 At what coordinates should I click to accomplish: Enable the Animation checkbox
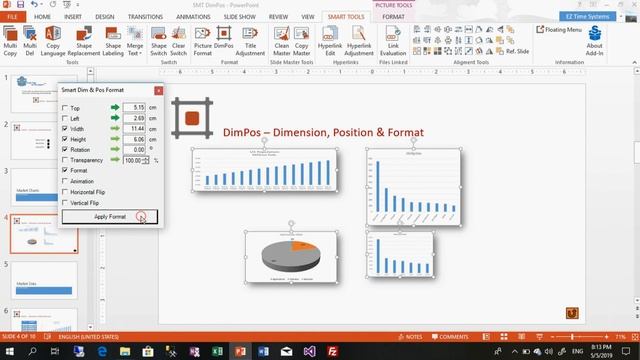coord(64,181)
